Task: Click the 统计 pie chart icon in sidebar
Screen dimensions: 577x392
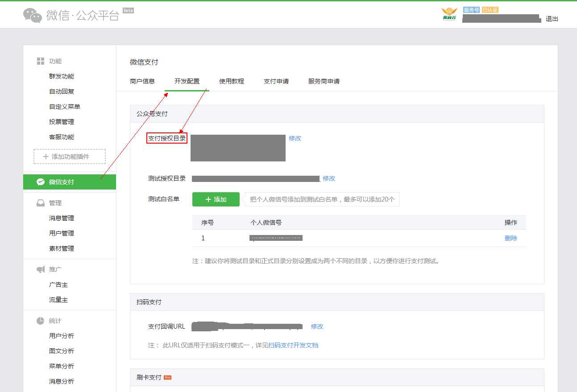Action: 41,321
